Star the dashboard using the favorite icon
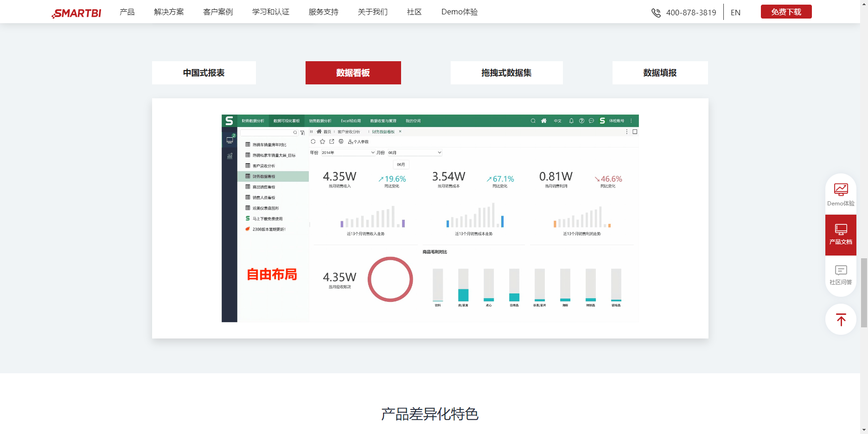Image resolution: width=868 pixels, height=434 pixels. tap(323, 141)
